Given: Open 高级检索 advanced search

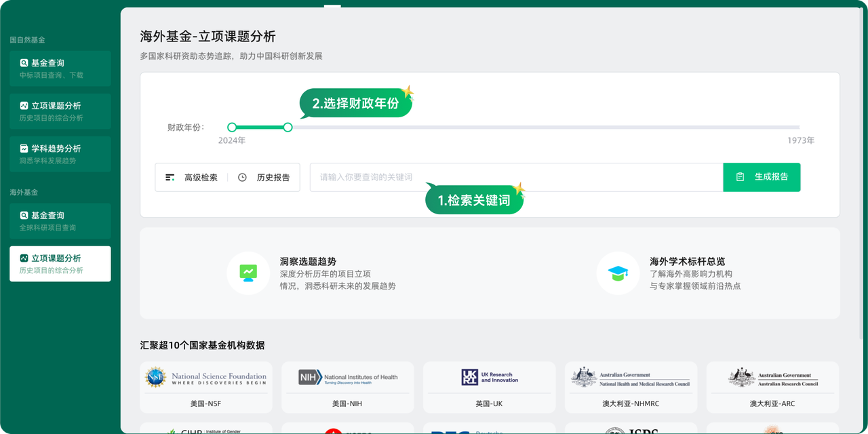Looking at the screenshot, I should click(x=192, y=178).
